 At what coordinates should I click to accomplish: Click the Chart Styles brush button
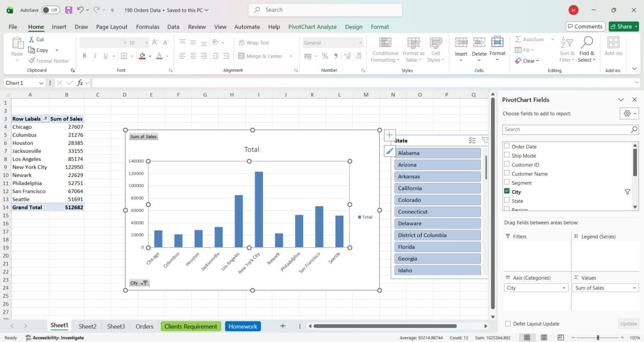click(x=389, y=151)
